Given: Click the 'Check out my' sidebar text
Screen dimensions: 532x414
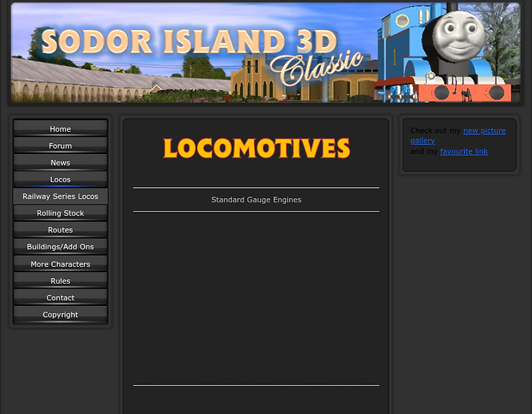Looking at the screenshot, I should 435,130.
